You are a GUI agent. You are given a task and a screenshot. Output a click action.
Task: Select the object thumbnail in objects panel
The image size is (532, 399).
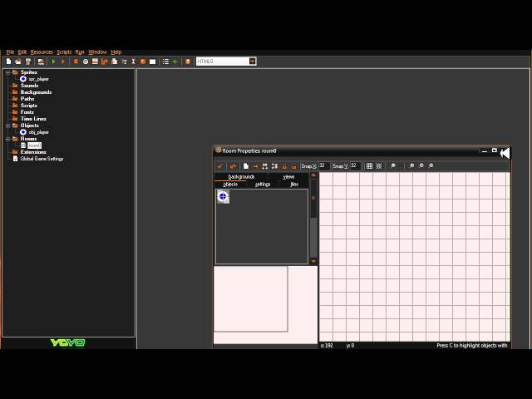[223, 196]
